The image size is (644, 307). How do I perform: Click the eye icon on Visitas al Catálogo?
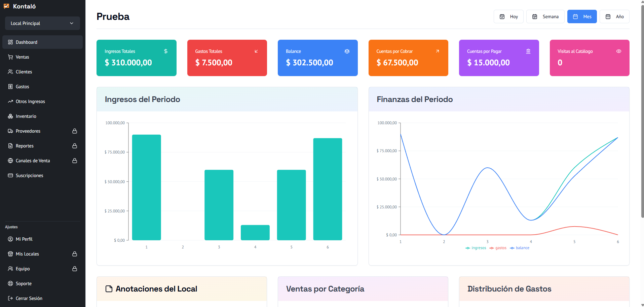tap(618, 51)
